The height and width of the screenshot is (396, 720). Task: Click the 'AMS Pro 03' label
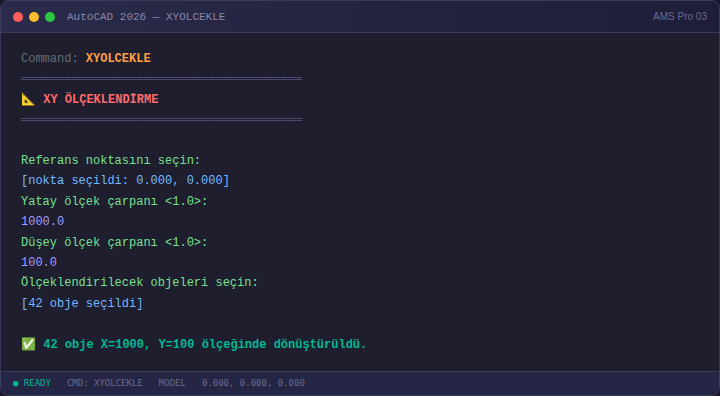[680, 17]
